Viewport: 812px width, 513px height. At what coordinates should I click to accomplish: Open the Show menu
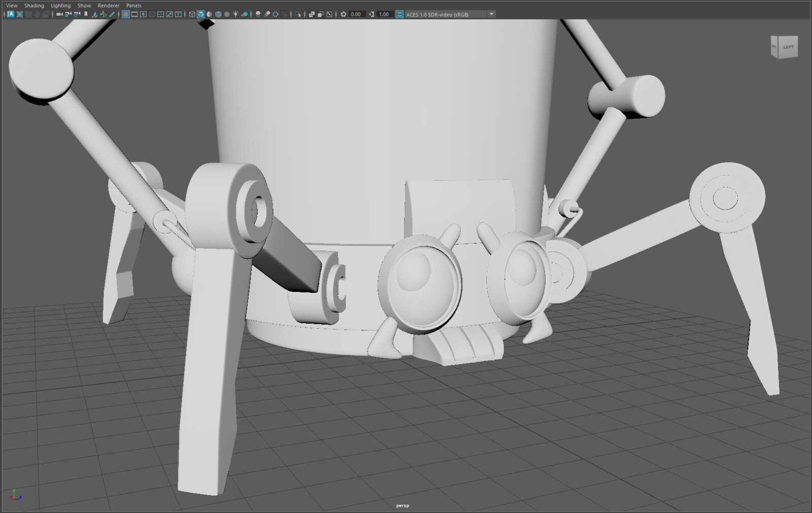pyautogui.click(x=84, y=6)
